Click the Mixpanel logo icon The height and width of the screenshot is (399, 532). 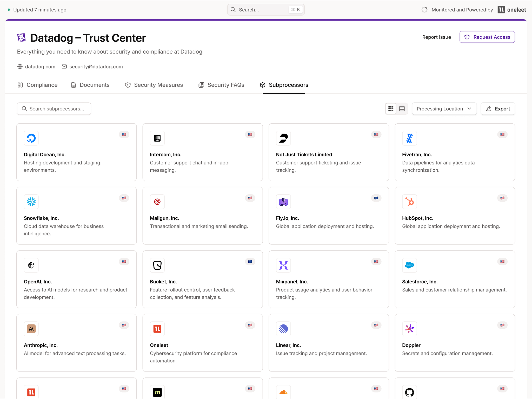283,265
